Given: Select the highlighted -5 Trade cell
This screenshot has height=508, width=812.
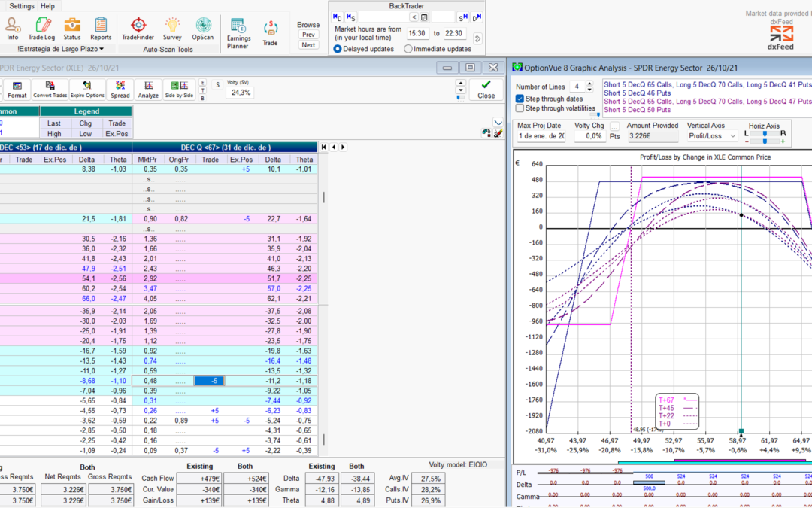Looking at the screenshot, I should [209, 381].
